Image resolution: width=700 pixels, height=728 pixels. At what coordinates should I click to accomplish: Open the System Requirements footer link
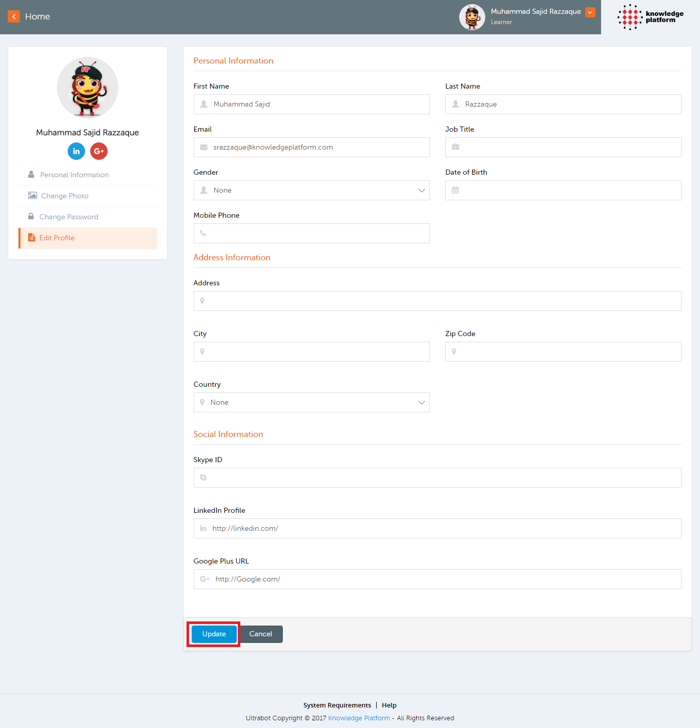[x=337, y=705]
